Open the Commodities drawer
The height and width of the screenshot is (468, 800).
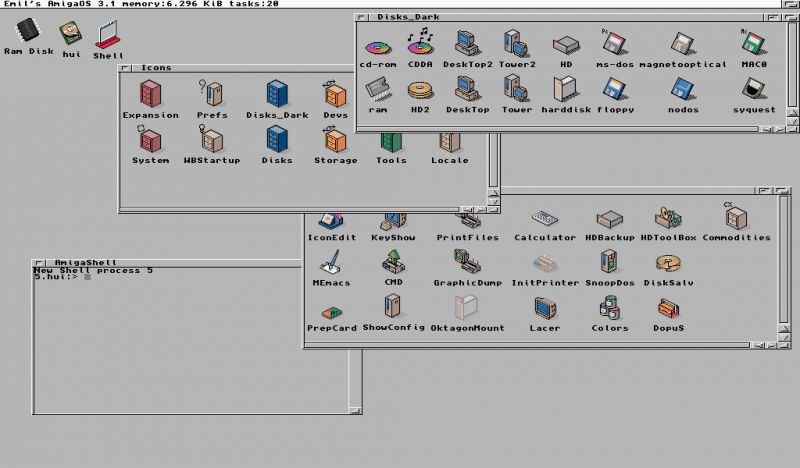tap(735, 216)
